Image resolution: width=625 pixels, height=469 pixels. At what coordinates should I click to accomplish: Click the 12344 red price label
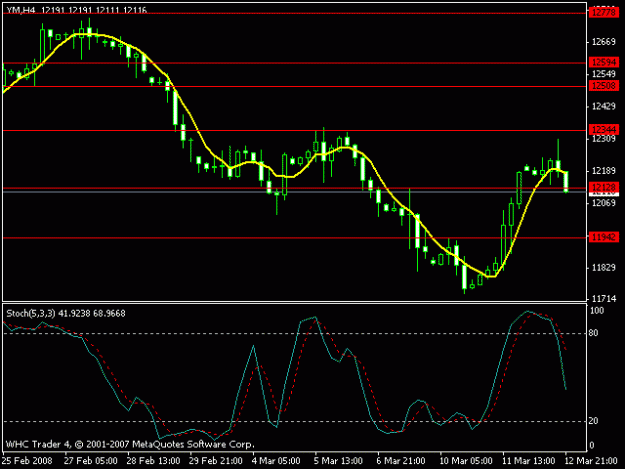click(603, 130)
